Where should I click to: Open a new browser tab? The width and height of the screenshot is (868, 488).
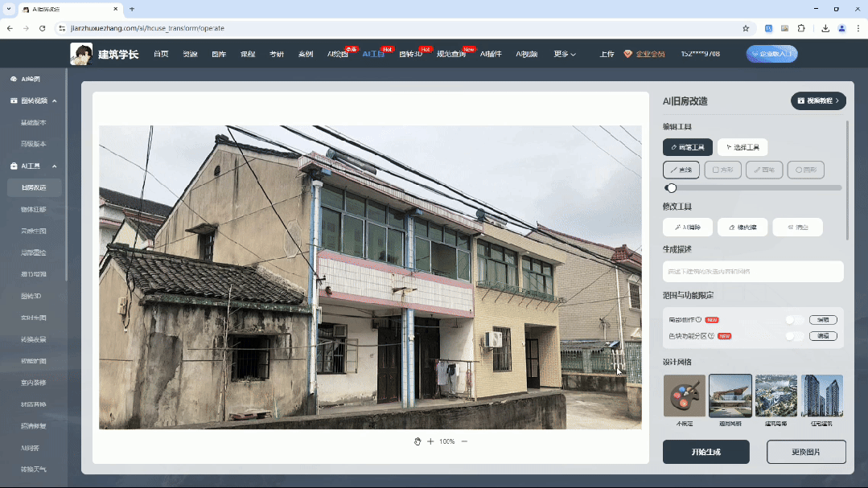(x=132, y=10)
